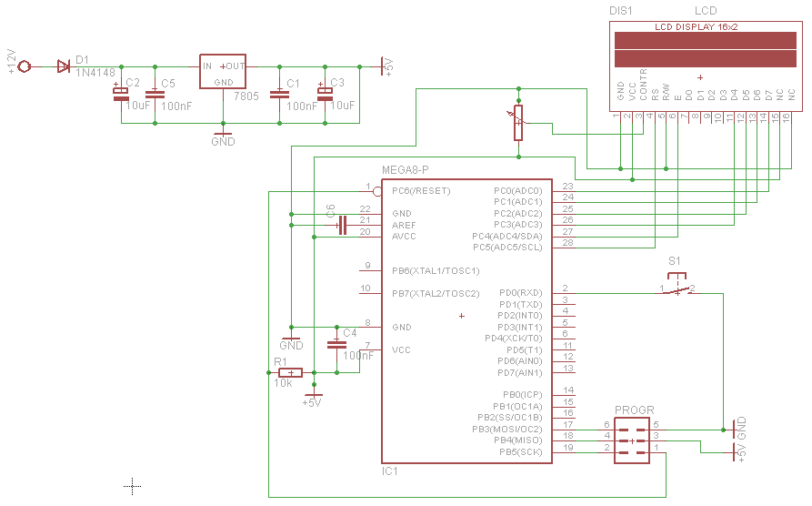Click the PD1(TXD) pin label

(x=520, y=305)
